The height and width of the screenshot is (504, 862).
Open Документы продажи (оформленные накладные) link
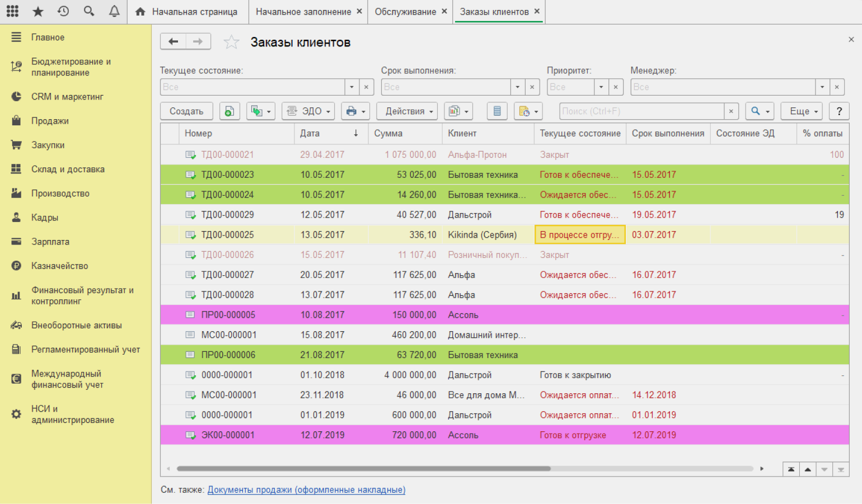tap(306, 490)
